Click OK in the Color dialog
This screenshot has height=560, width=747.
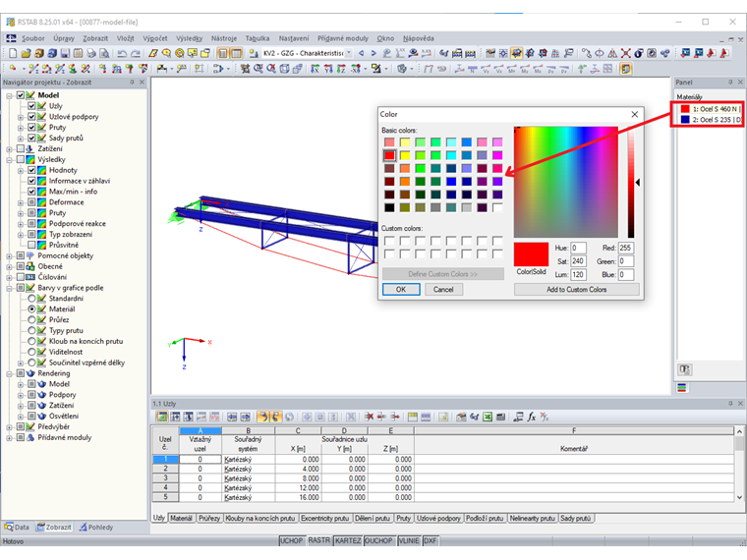coord(401,290)
